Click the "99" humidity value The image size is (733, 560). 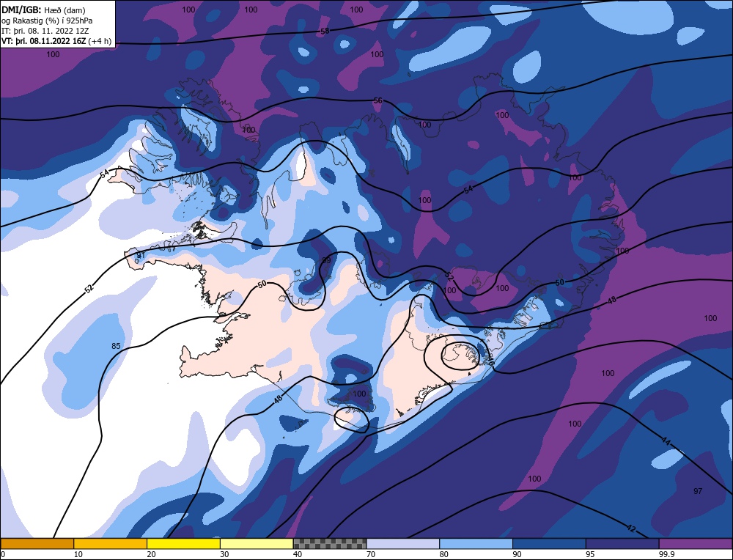[326, 260]
